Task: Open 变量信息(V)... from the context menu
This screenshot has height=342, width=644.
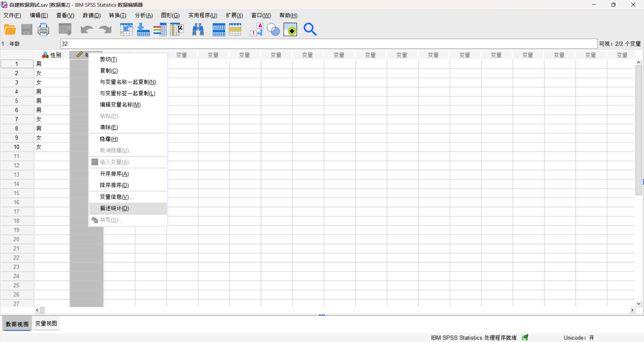Action: tap(128, 197)
